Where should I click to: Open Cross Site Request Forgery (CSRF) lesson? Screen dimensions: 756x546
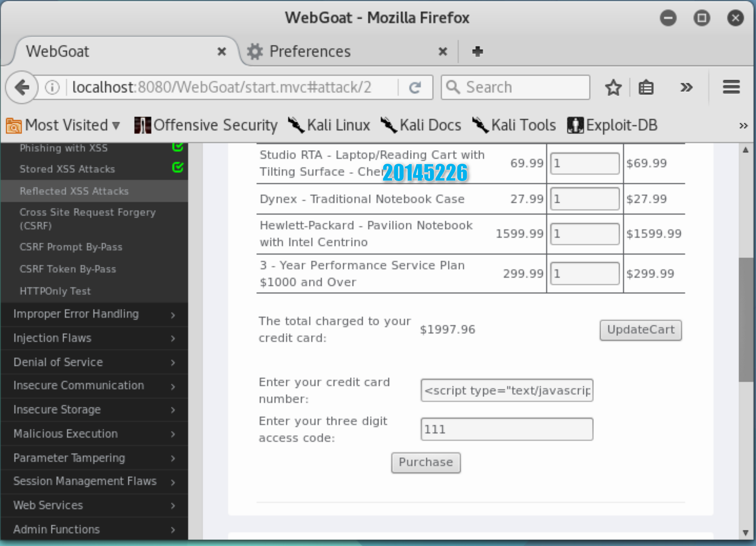point(88,219)
